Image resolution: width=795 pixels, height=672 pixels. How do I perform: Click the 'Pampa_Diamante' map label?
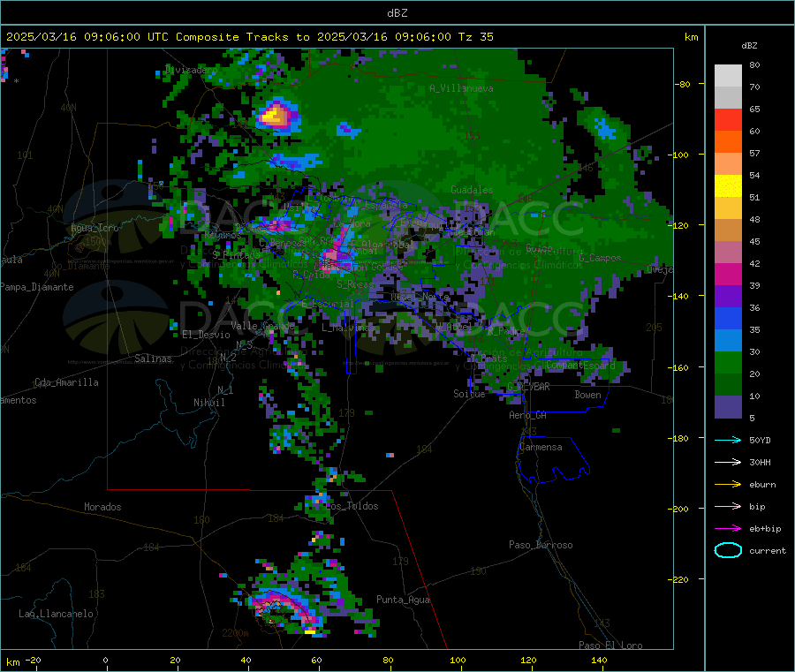pyautogui.click(x=37, y=287)
